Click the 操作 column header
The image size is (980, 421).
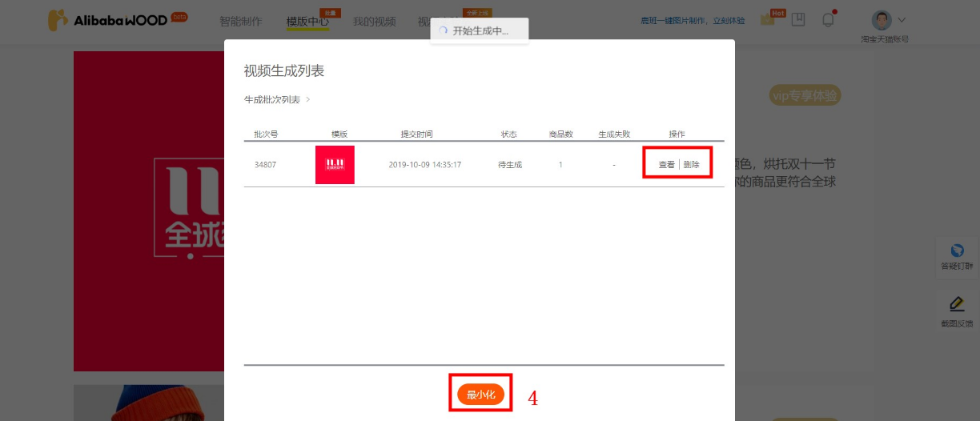tap(677, 134)
